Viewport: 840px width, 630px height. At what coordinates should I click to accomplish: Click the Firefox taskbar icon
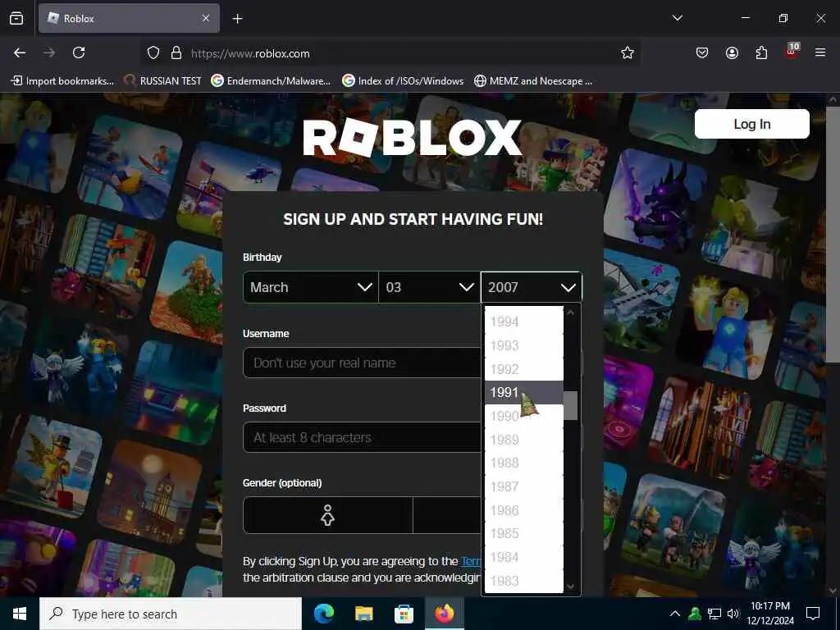(444, 614)
